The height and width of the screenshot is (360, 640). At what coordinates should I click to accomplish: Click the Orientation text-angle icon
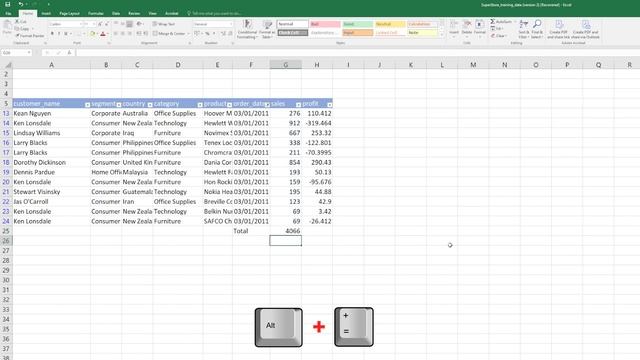(140, 24)
